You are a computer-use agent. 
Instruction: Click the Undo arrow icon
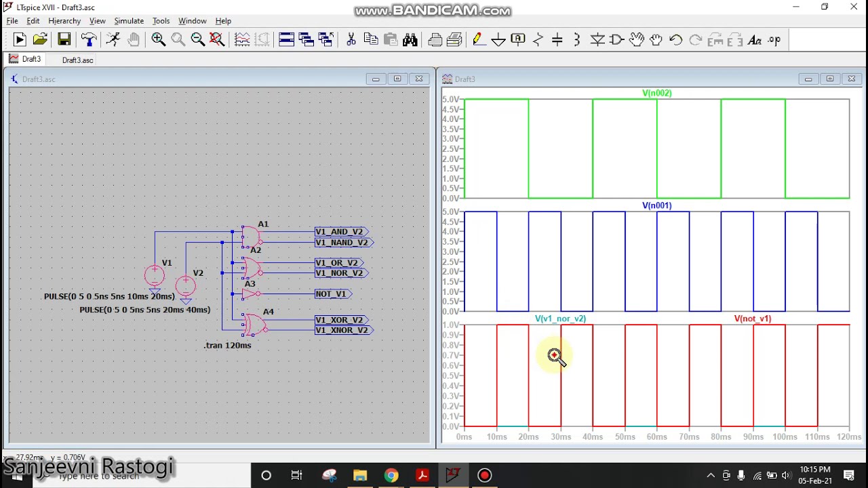point(675,40)
